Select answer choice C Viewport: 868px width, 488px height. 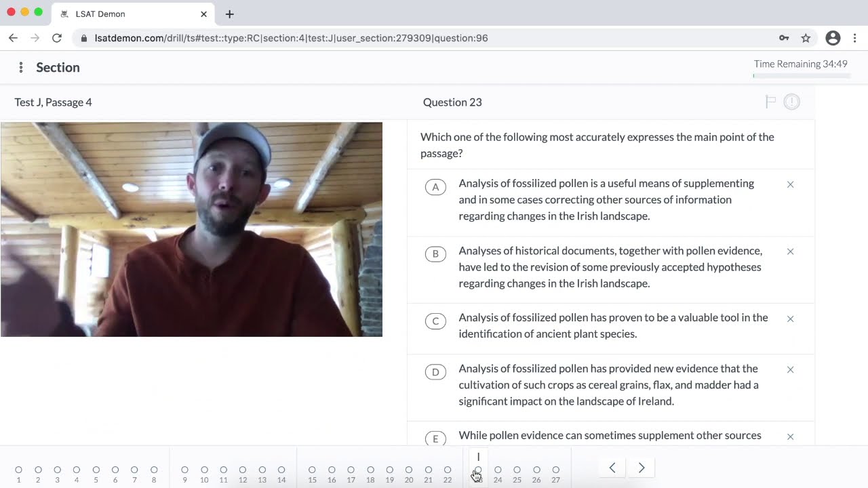pyautogui.click(x=435, y=321)
